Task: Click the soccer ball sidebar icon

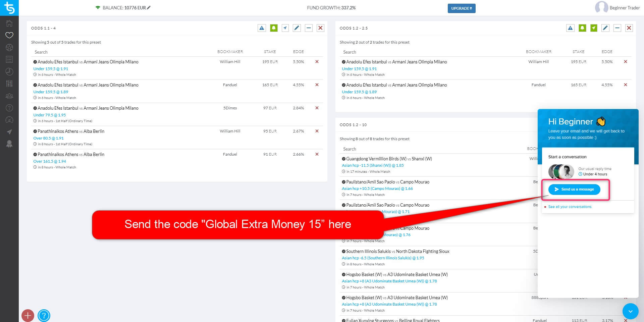Action: pyautogui.click(x=9, y=47)
